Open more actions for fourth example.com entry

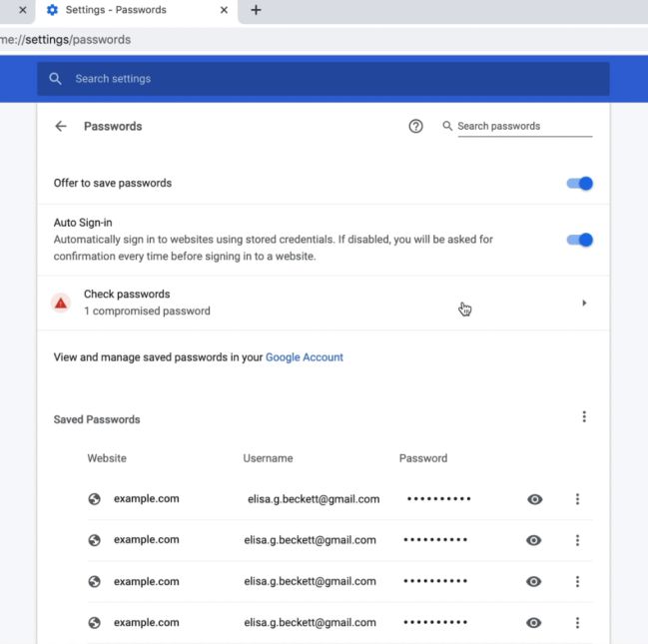point(577,622)
